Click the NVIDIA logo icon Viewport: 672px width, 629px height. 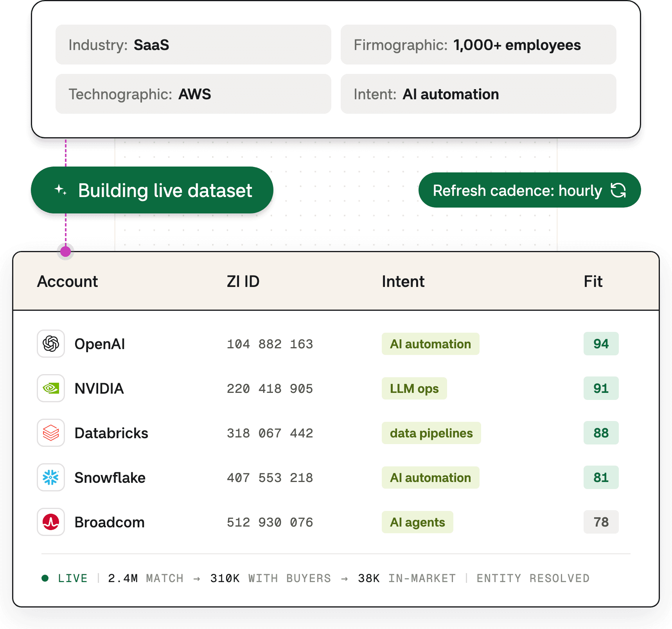(x=51, y=388)
